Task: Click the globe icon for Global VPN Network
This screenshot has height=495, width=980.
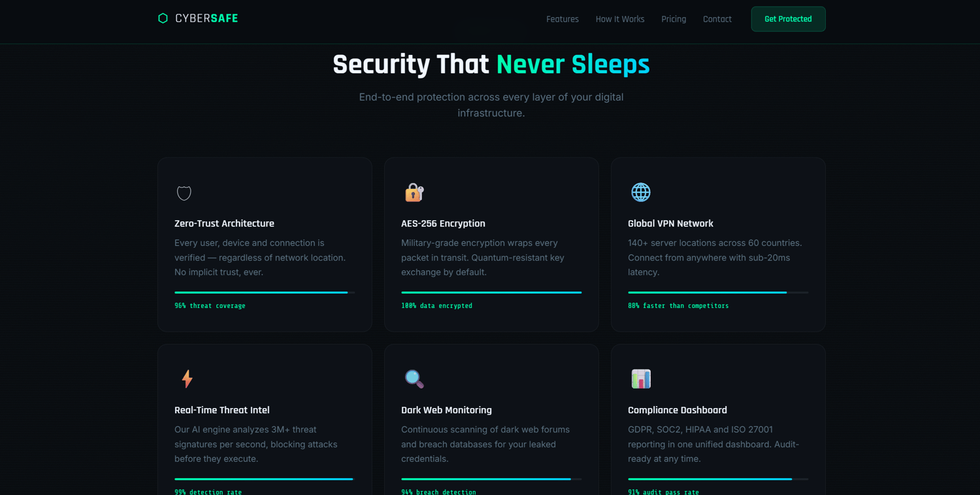Action: point(641,192)
